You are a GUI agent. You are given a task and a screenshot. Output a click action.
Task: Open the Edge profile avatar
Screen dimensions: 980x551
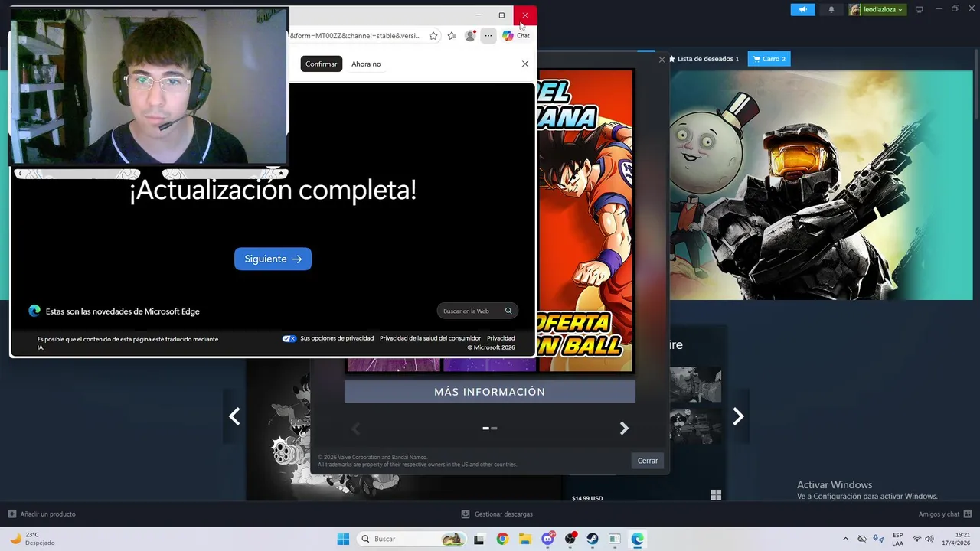470,36
